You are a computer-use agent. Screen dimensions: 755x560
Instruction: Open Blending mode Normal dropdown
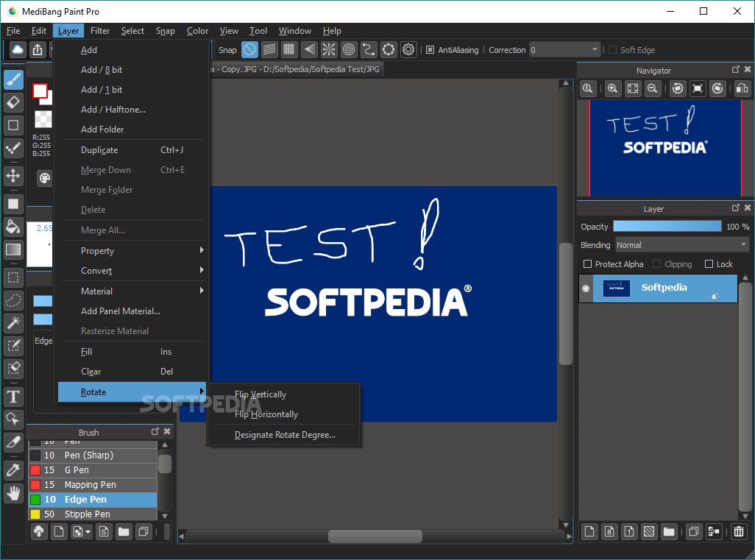(x=682, y=245)
